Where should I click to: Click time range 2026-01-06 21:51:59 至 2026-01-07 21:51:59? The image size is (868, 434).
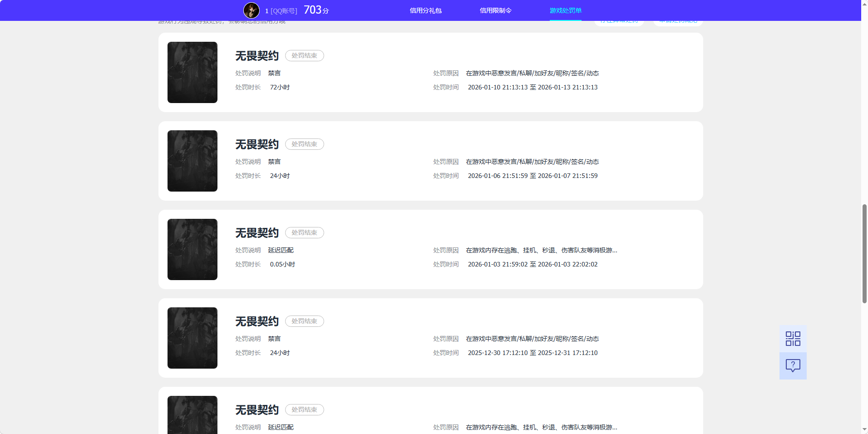pyautogui.click(x=533, y=176)
